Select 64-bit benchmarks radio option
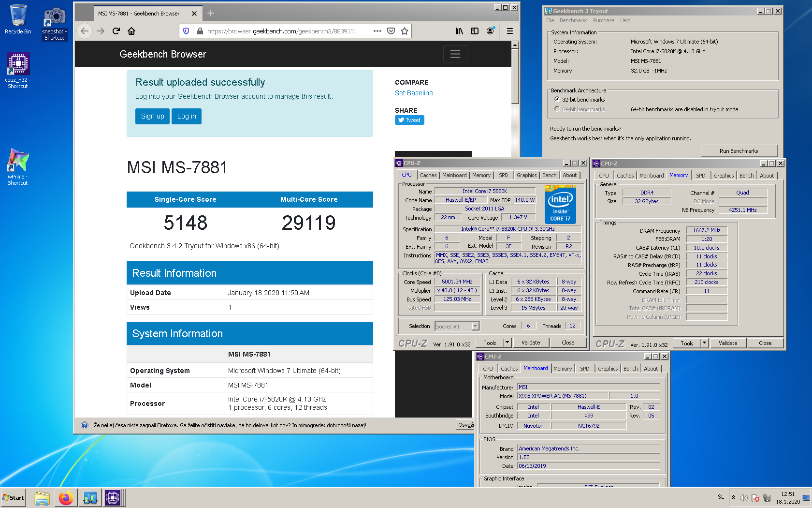Viewport: 812px width, 508px height. 557,109
